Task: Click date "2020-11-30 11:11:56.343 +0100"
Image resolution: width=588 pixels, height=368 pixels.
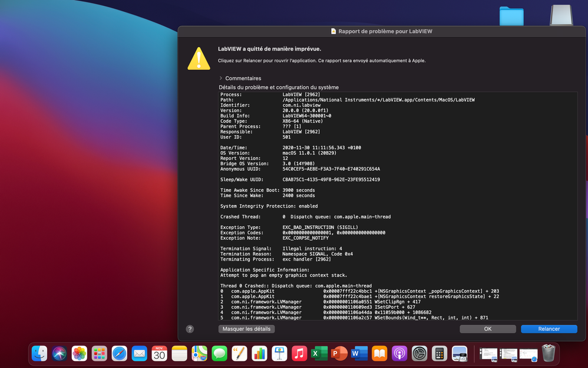Action: tap(322, 147)
